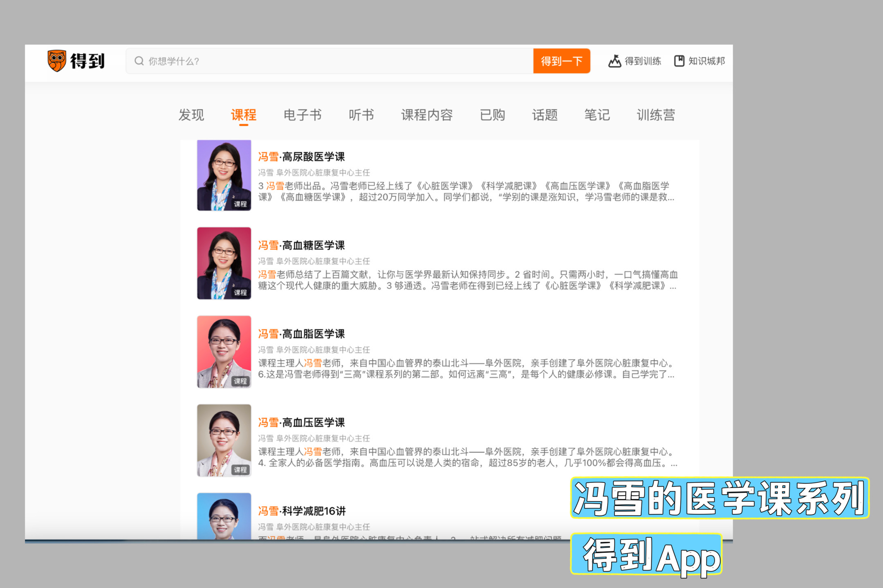Open the 笔记 tab

[x=597, y=115]
